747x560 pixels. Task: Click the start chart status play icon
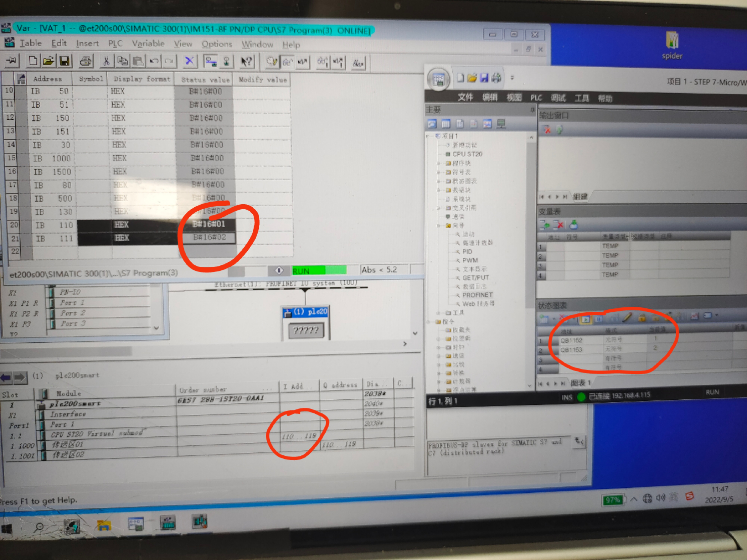tap(586, 318)
